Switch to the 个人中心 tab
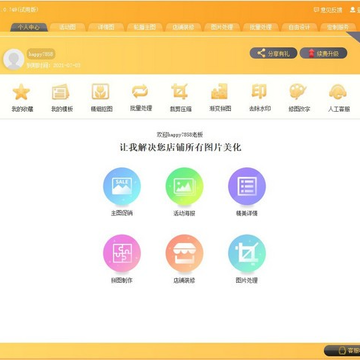The image size is (360, 360). tap(29, 27)
